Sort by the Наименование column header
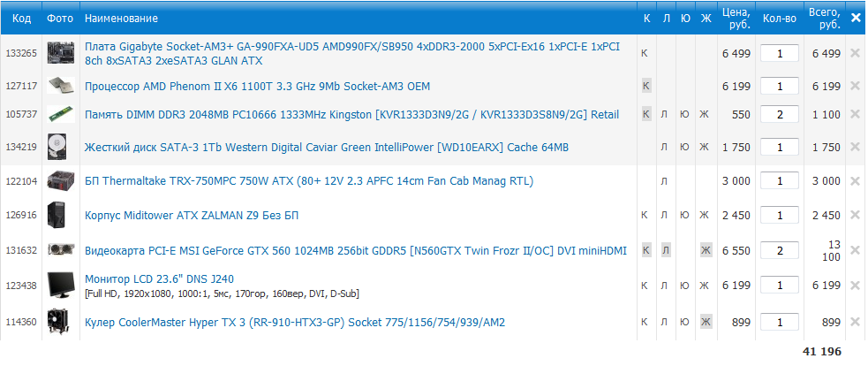 [x=122, y=19]
